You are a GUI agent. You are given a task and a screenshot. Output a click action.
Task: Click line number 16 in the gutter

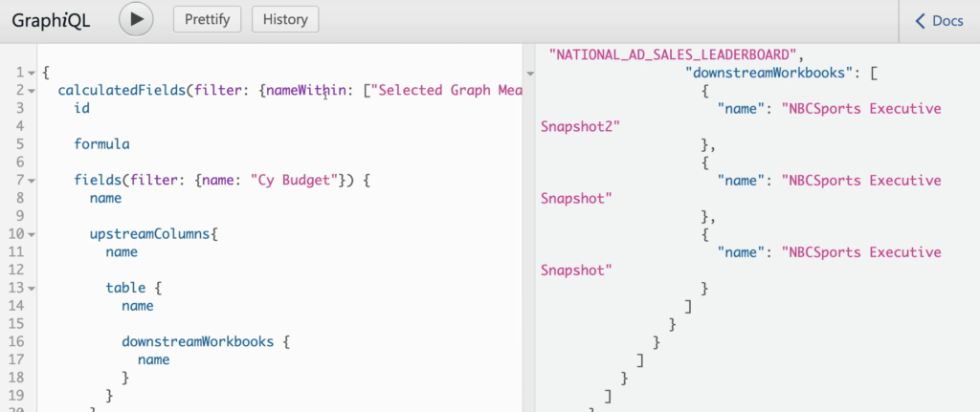(17, 341)
